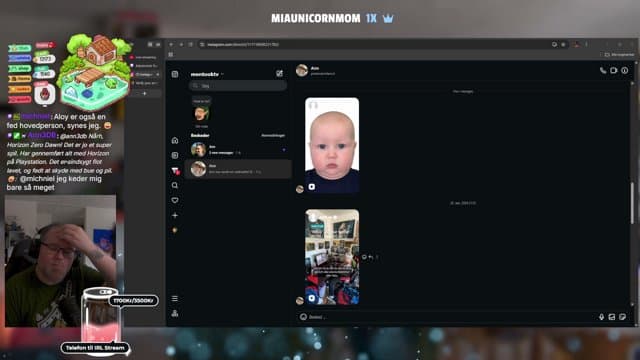The width and height of the screenshot is (640, 360).
Task: Open the browser three-dot menu
Action: tap(587, 44)
